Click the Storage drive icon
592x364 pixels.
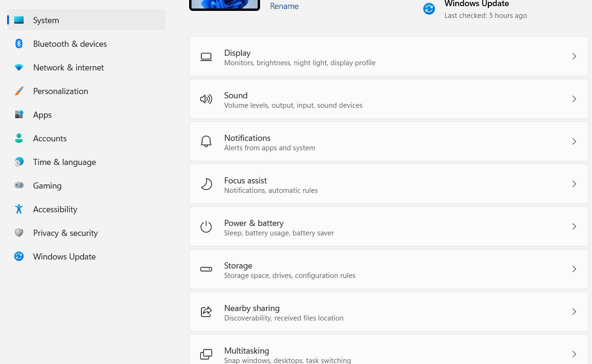point(206,269)
